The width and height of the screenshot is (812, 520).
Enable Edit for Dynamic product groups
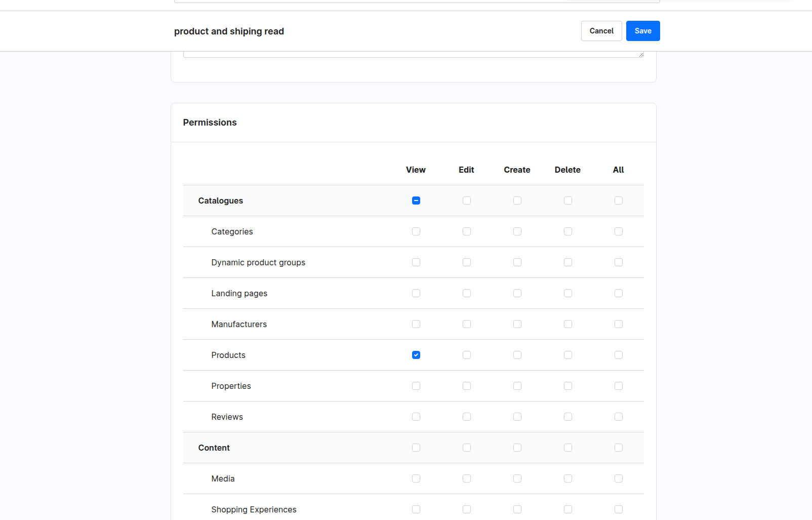466,262
